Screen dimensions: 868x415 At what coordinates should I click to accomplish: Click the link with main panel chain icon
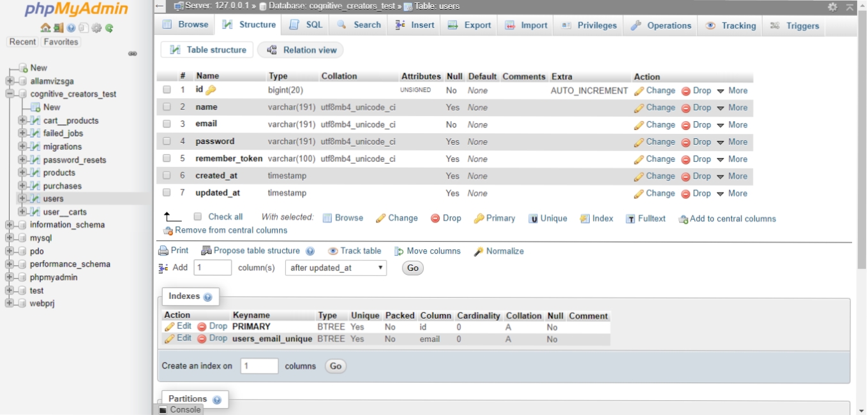133,54
